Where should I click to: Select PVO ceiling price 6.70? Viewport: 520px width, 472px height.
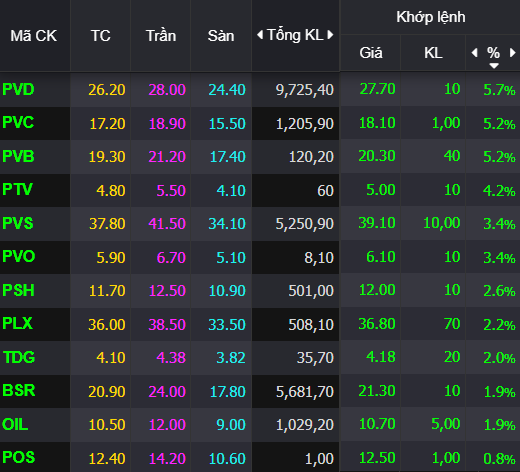coord(171,258)
